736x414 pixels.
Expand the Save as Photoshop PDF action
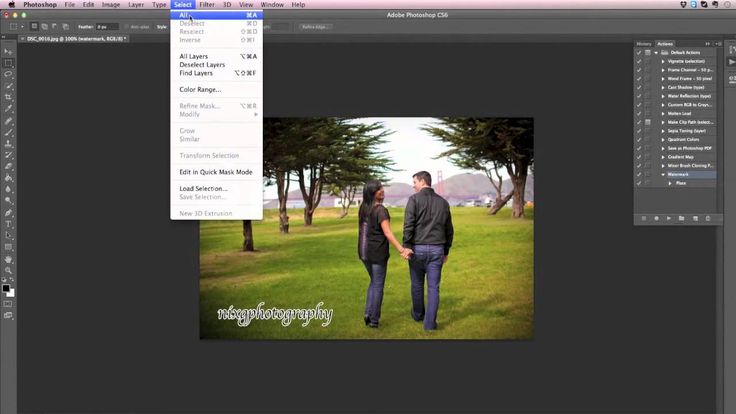pos(663,148)
